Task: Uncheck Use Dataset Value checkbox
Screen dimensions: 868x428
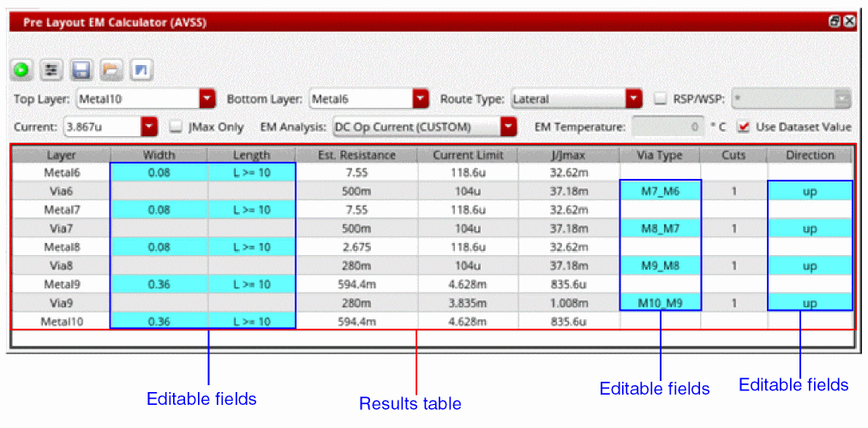Action: coord(745,127)
